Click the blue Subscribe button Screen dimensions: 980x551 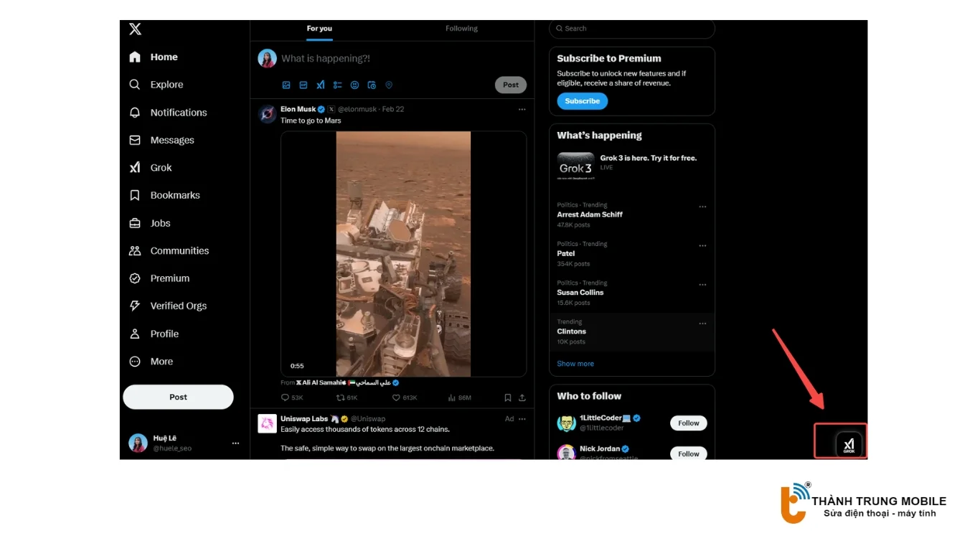pyautogui.click(x=582, y=101)
